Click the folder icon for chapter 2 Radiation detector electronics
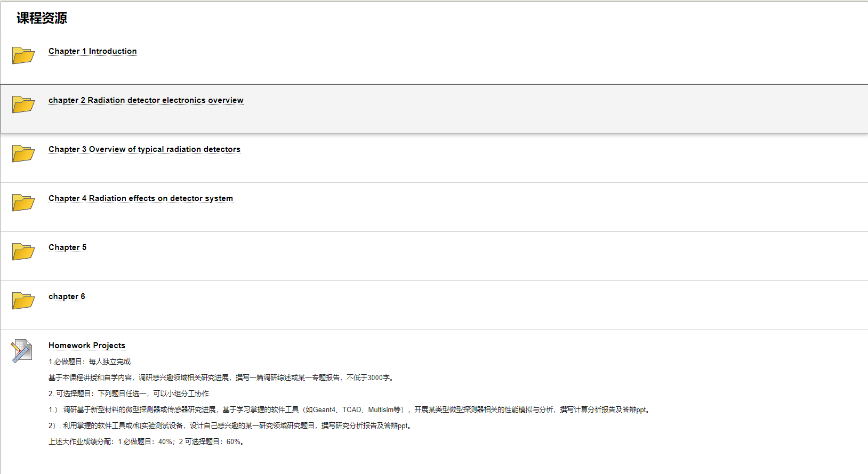868x474 pixels. coord(23,104)
